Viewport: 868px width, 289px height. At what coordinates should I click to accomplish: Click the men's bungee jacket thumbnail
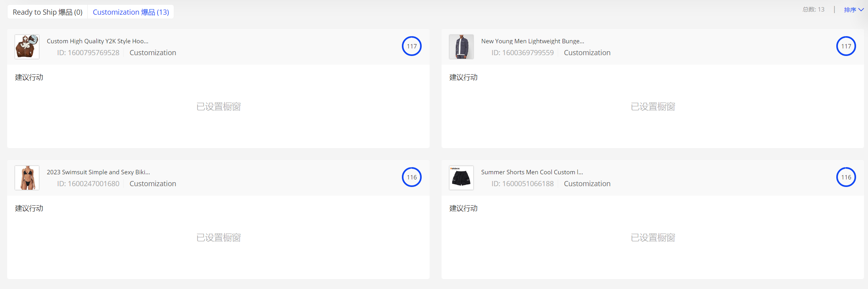tap(461, 47)
